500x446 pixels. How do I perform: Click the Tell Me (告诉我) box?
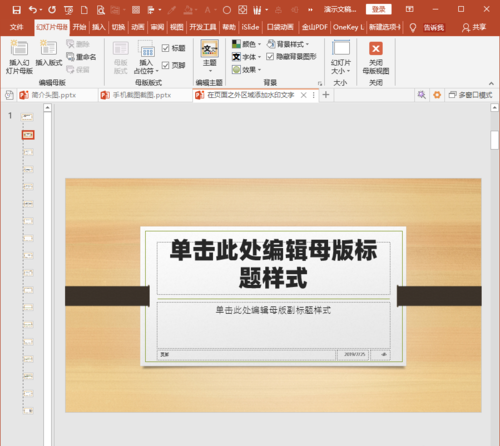434,28
